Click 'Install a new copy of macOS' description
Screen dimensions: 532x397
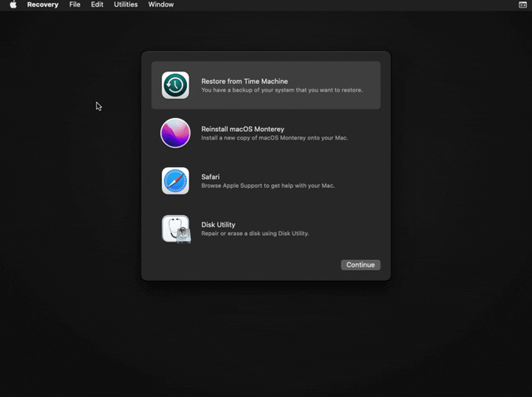[x=274, y=138]
